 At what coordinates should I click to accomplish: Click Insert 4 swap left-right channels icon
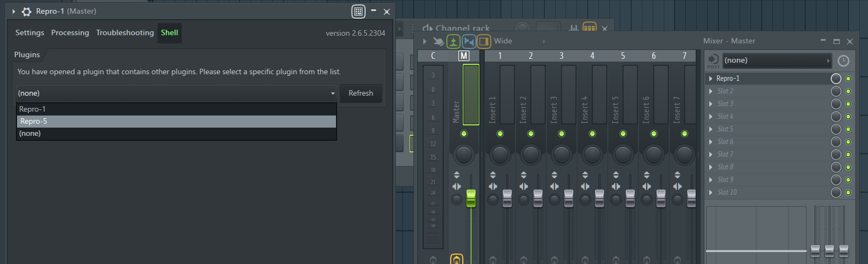(x=585, y=186)
